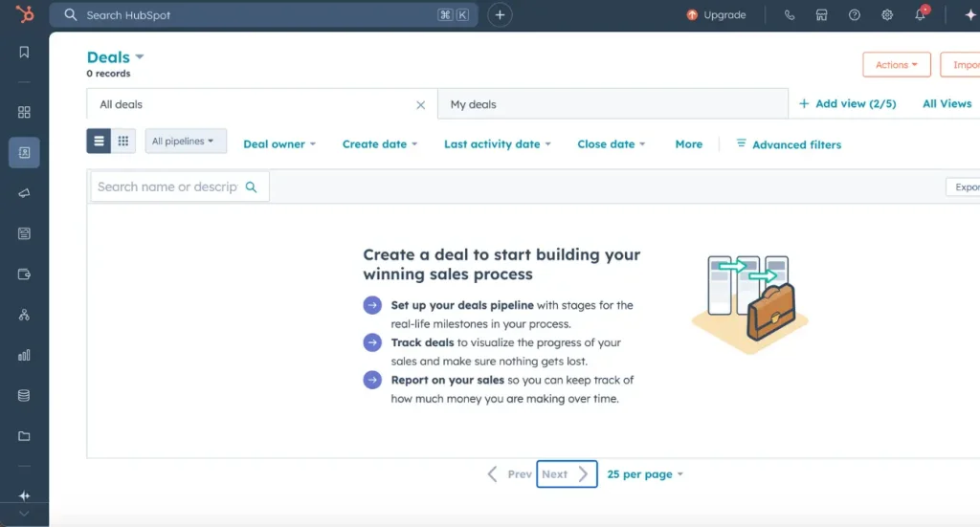
Task: Open the 25 per page dropdown
Action: pos(645,474)
